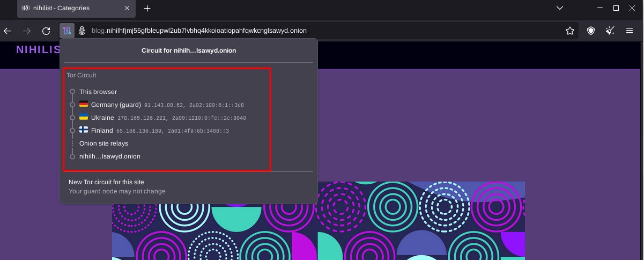Click the IP 91.143.88.62 address text
Image resolution: width=644 pixels, height=260 pixels.
point(164,105)
